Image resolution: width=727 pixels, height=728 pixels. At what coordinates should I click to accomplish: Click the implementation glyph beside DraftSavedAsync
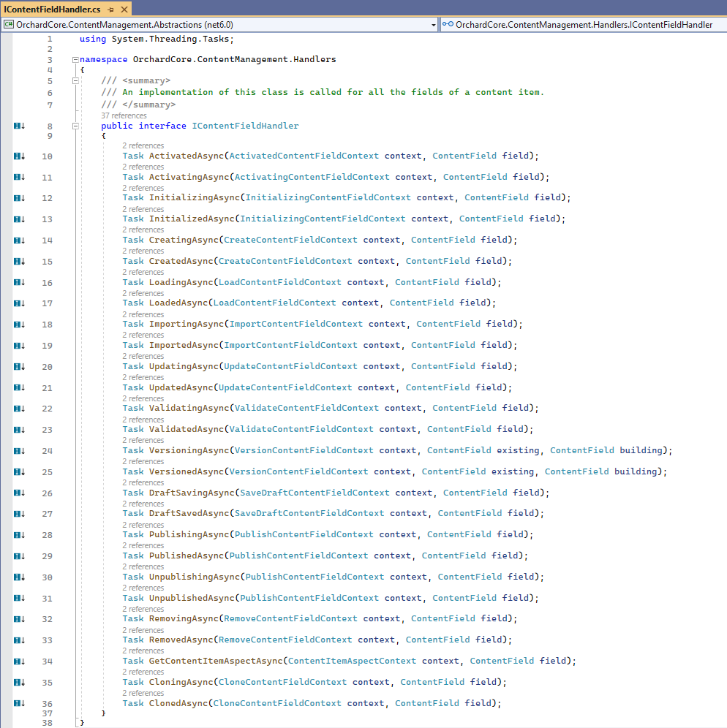[x=19, y=514]
